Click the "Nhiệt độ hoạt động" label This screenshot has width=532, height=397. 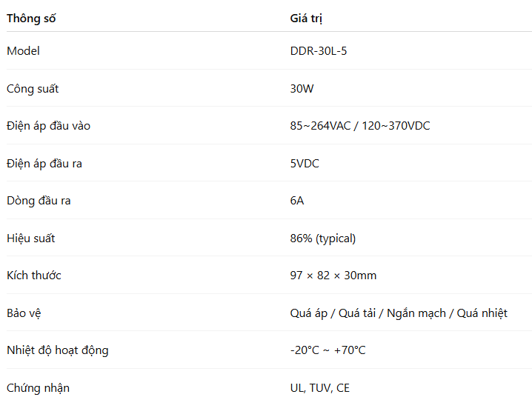point(57,350)
